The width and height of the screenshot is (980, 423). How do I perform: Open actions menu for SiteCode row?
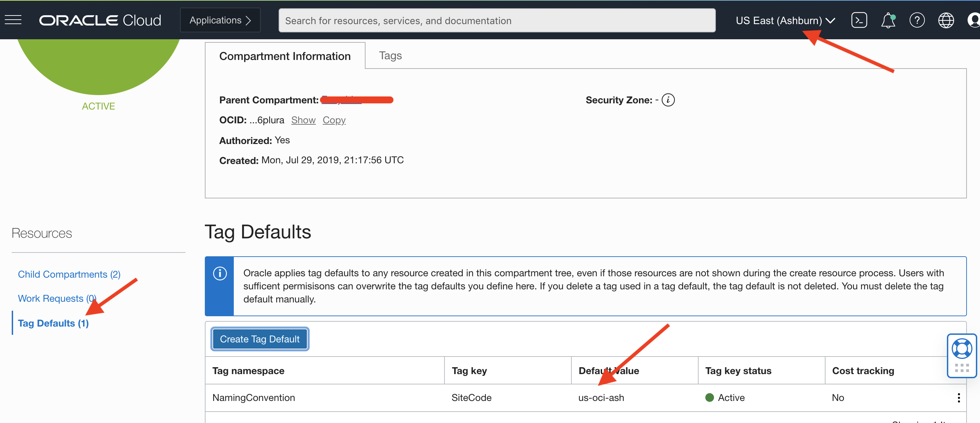pos(958,398)
